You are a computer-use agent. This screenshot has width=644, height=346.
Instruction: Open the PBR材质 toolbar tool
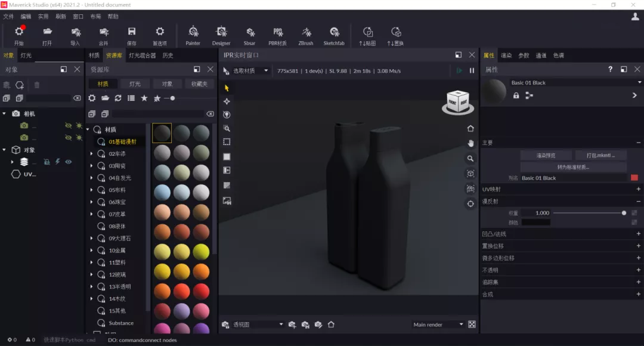[278, 36]
